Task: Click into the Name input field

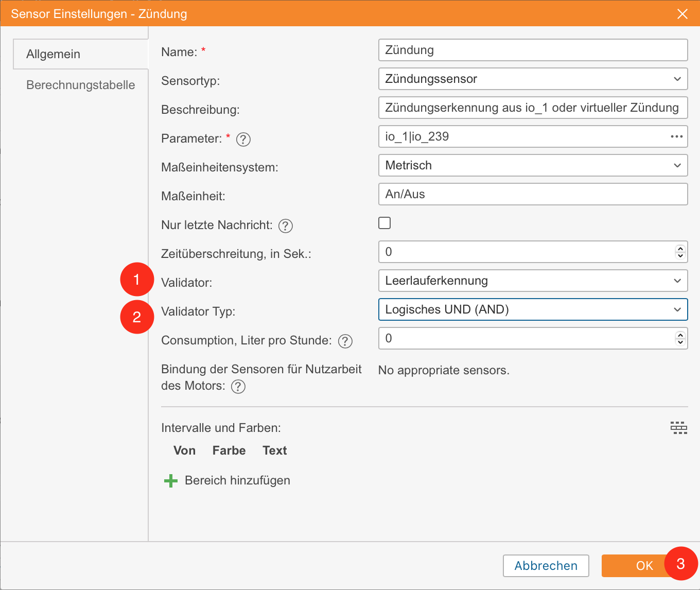Action: pos(532,50)
